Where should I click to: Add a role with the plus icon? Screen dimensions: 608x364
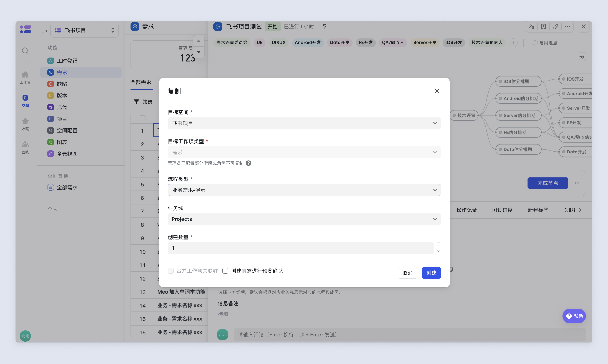pos(513,43)
